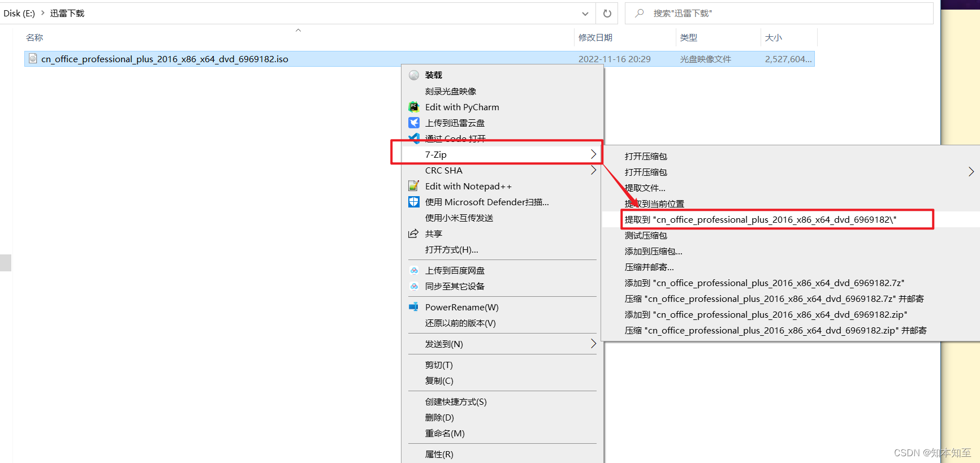Expand the 发送到(N) submenu arrow
The image size is (980, 463).
(593, 344)
